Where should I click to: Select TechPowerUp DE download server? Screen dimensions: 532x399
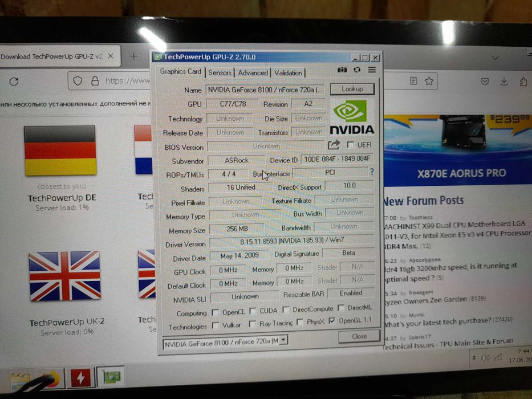(x=62, y=198)
